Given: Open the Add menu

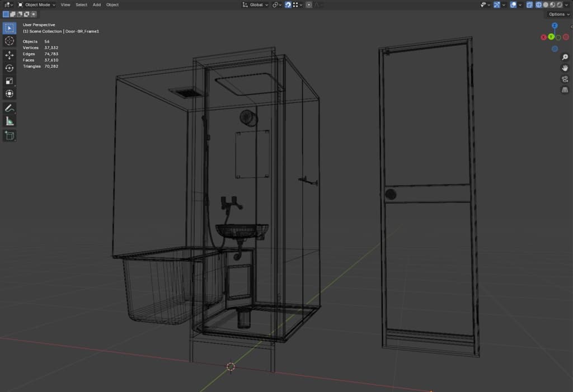Looking at the screenshot, I should (97, 4).
